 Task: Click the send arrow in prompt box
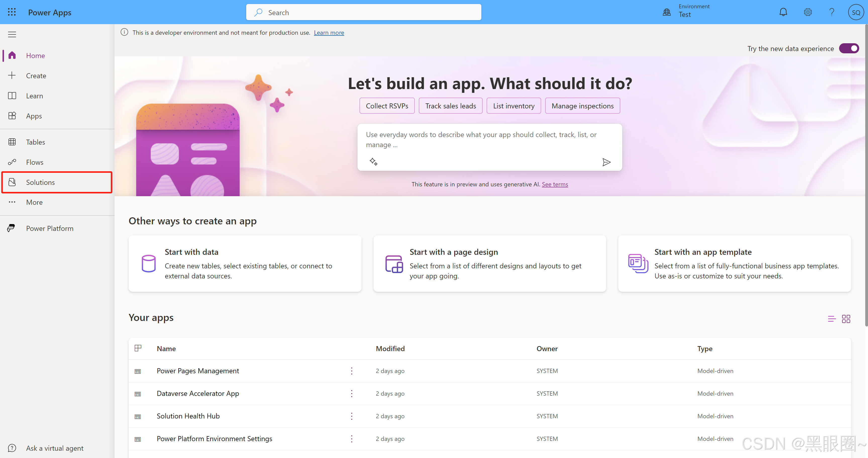click(x=606, y=162)
